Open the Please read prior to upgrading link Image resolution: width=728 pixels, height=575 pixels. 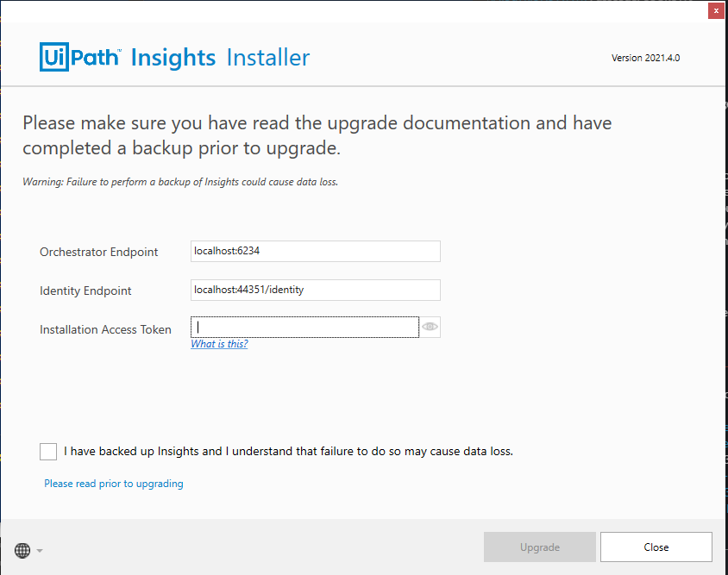pos(114,484)
